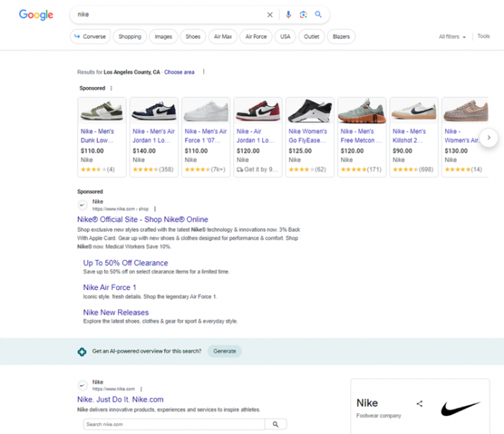Click Nike favicon beside organic nike.com result
The height and width of the screenshot is (434, 504).
(x=83, y=385)
